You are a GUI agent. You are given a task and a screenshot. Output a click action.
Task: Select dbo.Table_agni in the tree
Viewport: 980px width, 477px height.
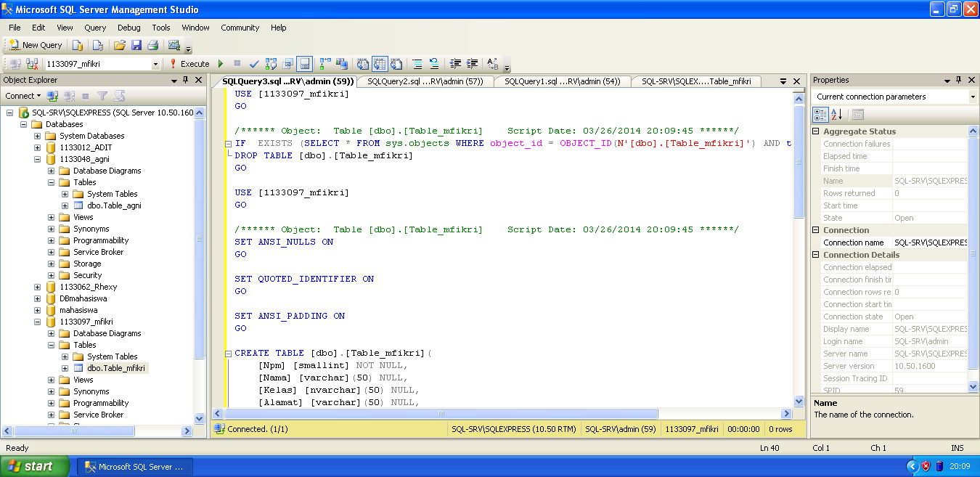point(114,205)
